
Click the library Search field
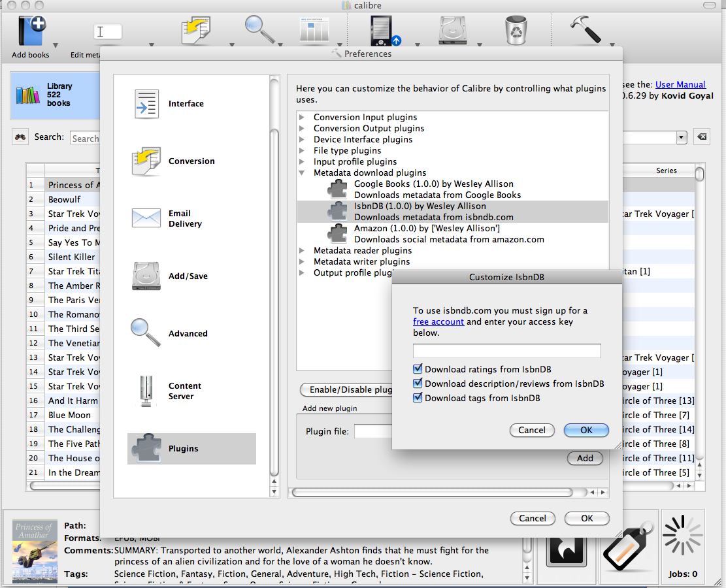coord(85,138)
